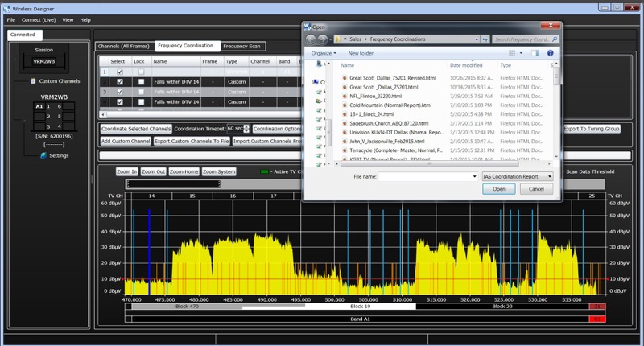The height and width of the screenshot is (346, 644).
Task: Open the Connect (Live) menu
Action: [39, 19]
